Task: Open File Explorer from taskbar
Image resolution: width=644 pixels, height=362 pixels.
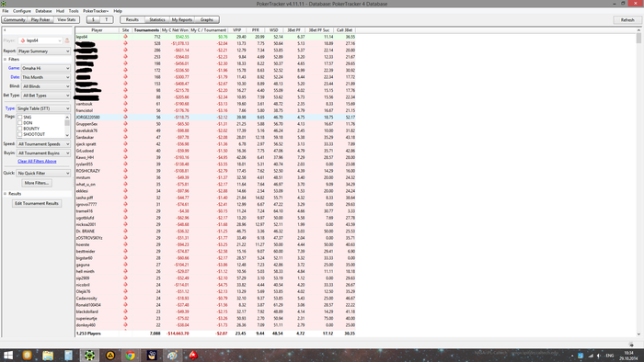Action: [48, 356]
